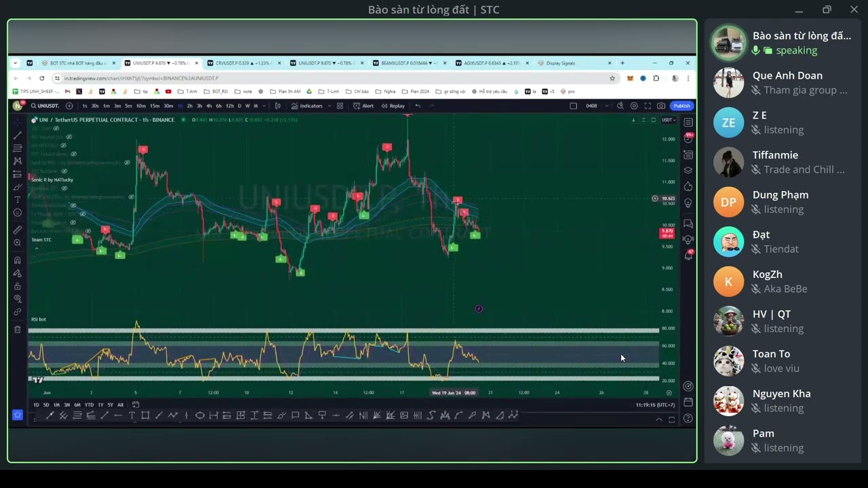Select the brush drawing tool

click(18, 187)
